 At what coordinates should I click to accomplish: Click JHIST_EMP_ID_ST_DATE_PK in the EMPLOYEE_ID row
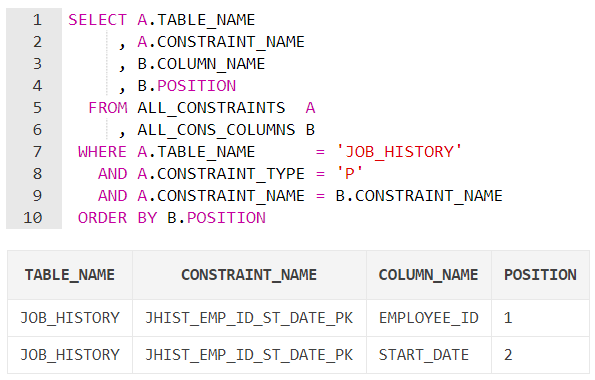point(249,318)
